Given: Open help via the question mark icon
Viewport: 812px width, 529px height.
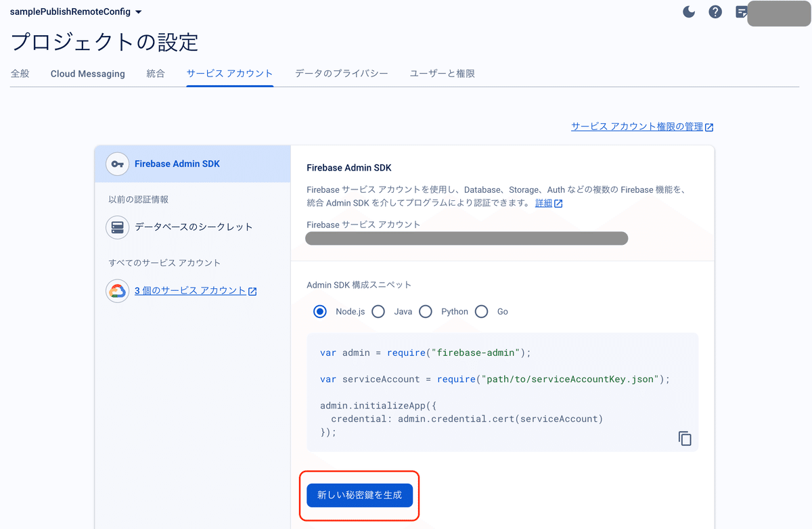Looking at the screenshot, I should tap(715, 11).
